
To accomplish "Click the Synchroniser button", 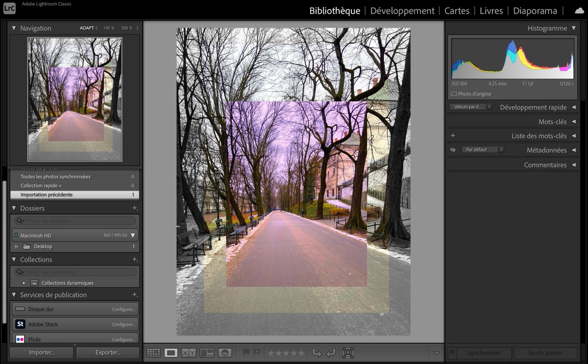I will 484,353.
